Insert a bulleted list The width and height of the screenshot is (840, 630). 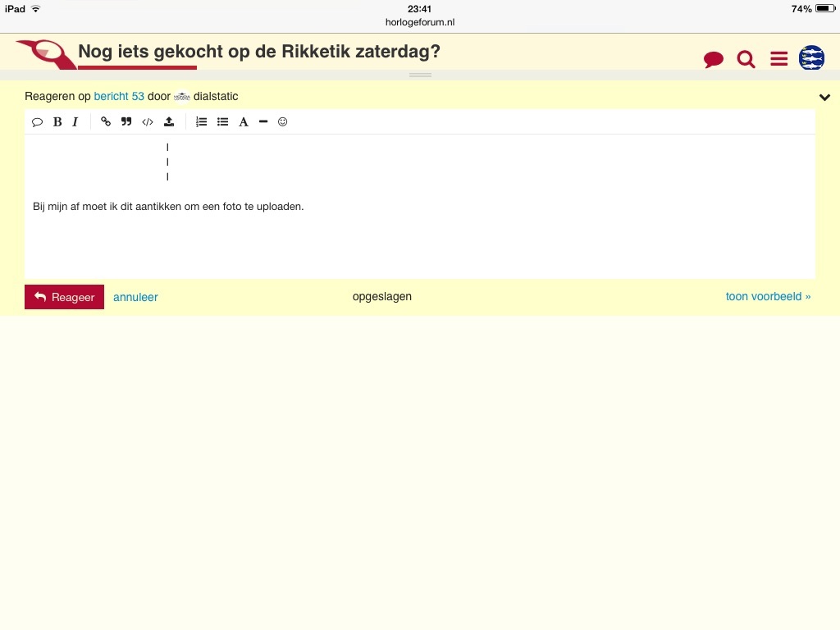click(222, 122)
